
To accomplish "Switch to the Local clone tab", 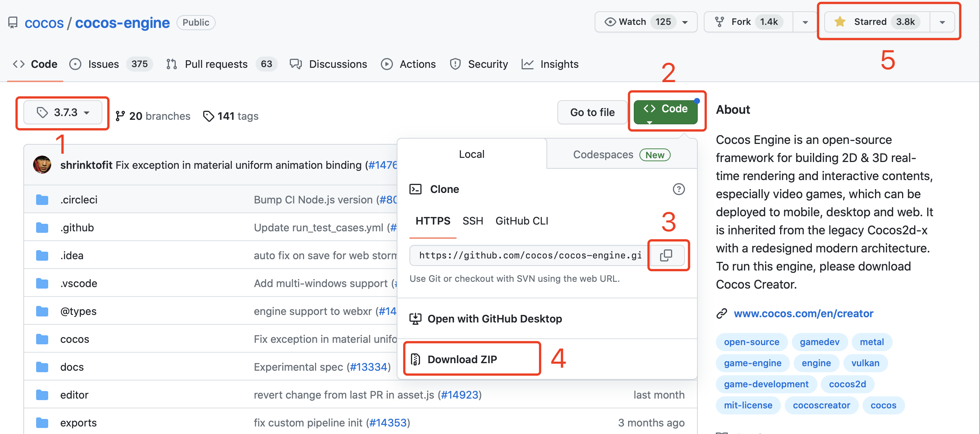I will (472, 154).
